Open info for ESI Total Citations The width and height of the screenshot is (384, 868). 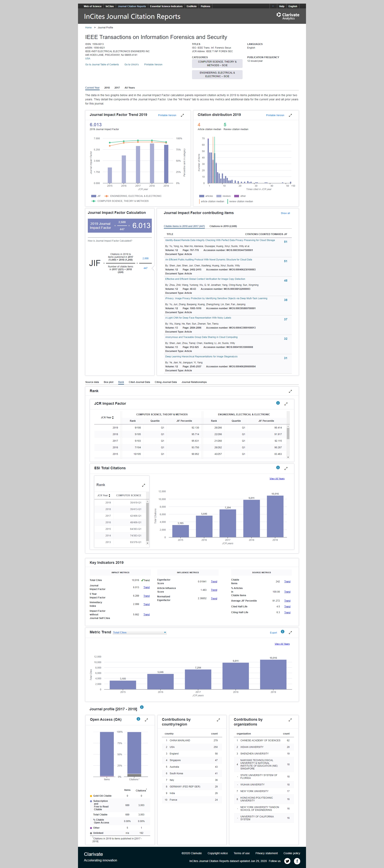[278, 467]
